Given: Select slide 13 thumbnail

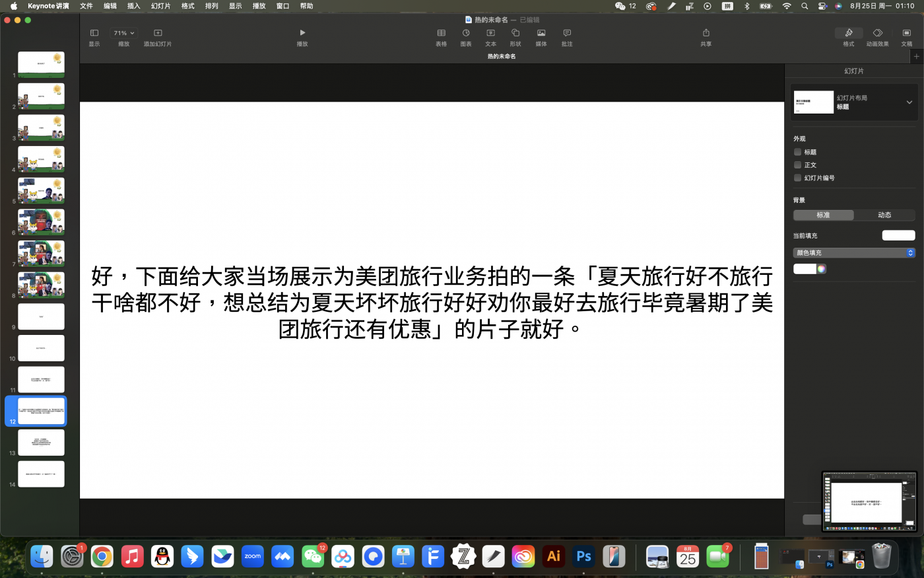Looking at the screenshot, I should pos(41,443).
